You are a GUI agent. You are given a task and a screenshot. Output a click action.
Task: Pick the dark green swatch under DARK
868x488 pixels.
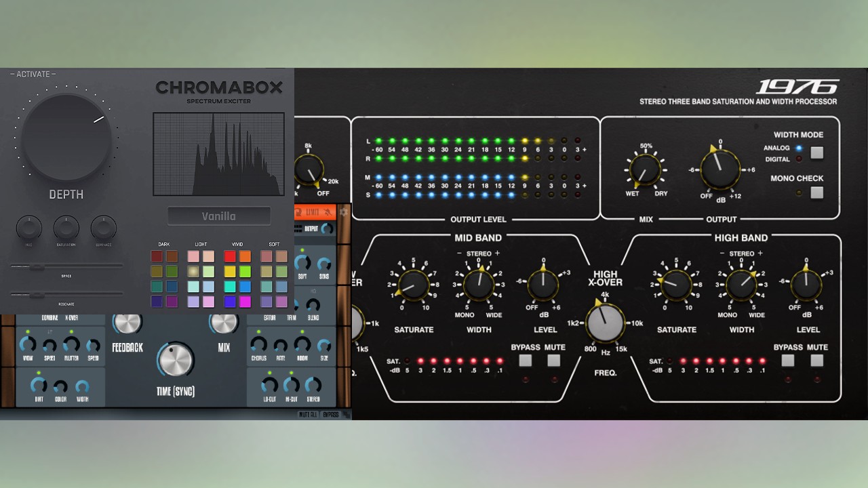pos(172,272)
